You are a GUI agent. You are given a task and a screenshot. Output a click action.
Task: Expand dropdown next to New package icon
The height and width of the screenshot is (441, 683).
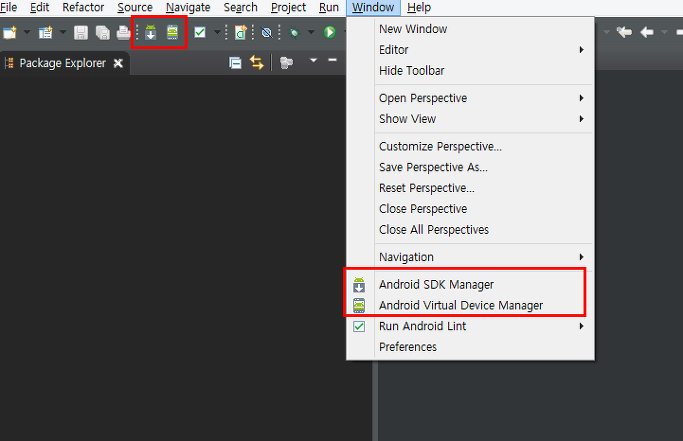pos(63,32)
